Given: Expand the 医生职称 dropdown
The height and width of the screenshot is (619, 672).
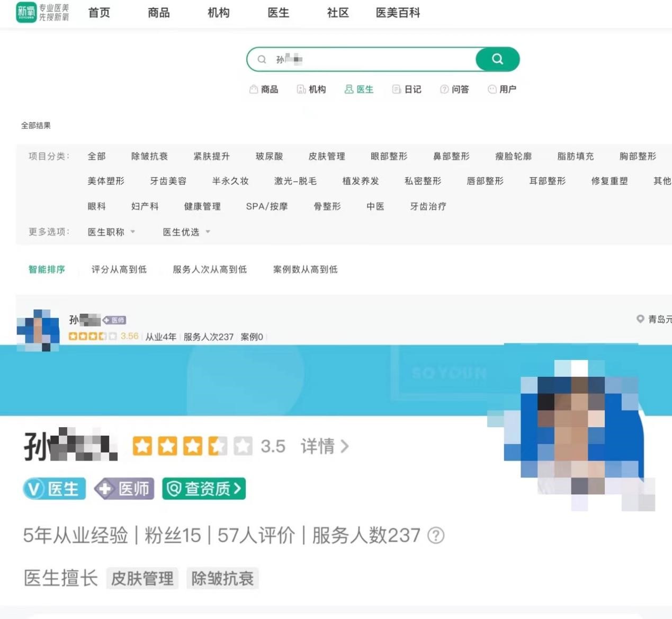Looking at the screenshot, I should click(111, 232).
